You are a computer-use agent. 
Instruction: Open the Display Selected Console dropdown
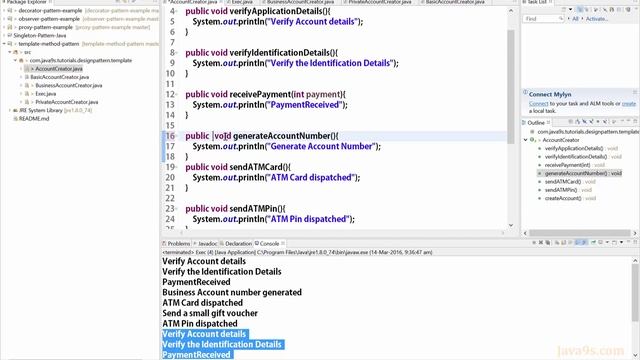[607, 242]
